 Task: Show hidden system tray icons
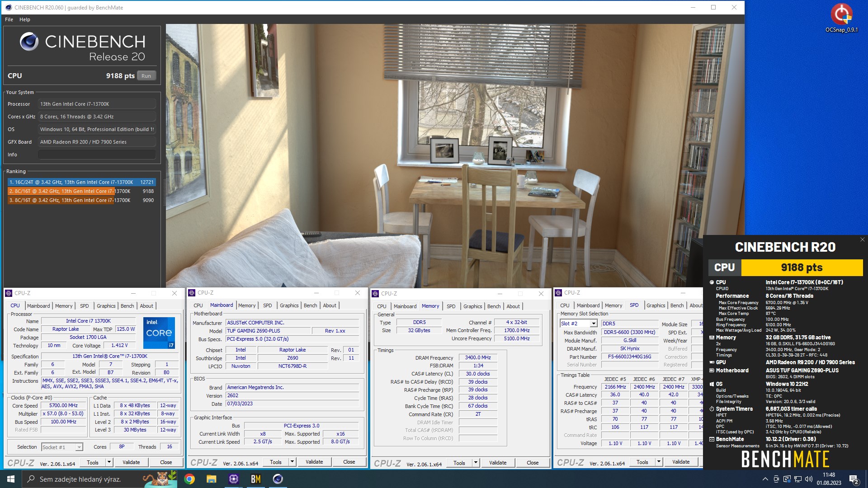pos(765,479)
